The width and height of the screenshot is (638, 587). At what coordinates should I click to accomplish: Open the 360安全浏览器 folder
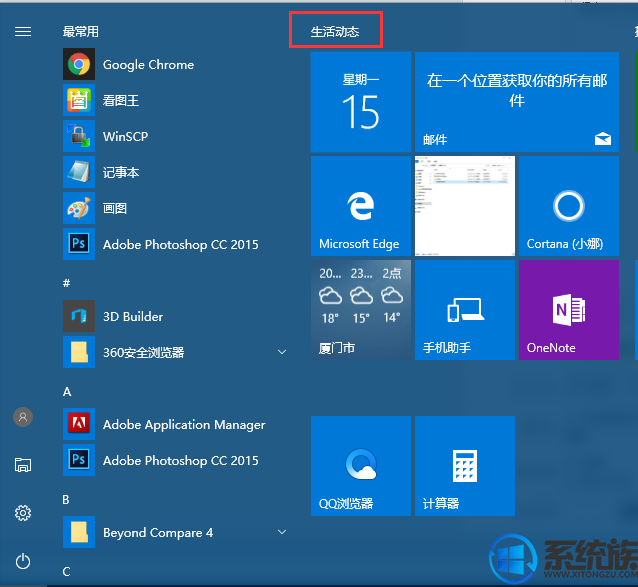[176, 352]
